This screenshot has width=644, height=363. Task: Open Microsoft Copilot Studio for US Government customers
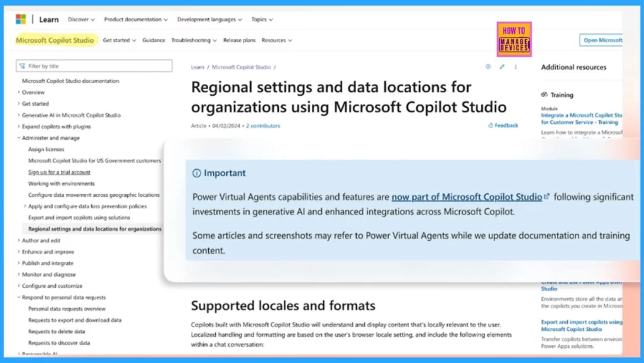(94, 160)
